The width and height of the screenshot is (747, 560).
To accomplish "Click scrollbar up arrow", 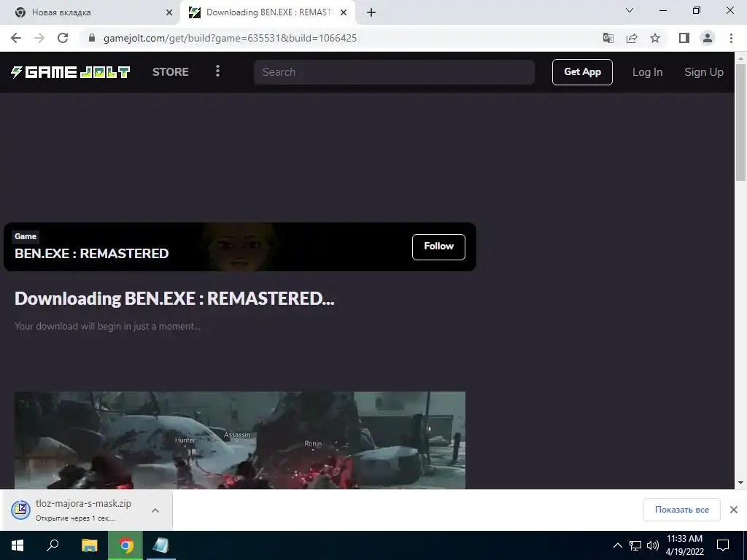I will (x=740, y=58).
